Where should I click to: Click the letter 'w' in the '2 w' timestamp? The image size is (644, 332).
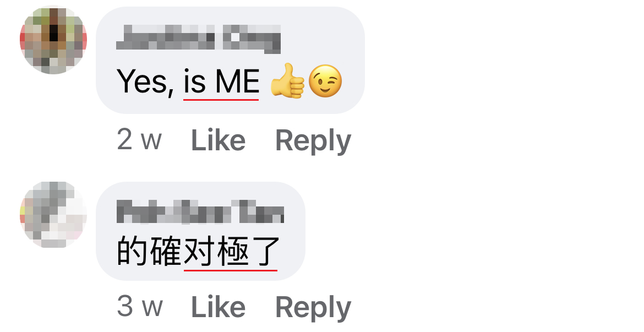click(151, 141)
